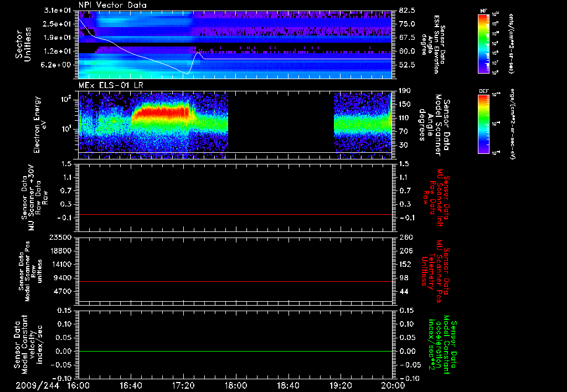Click the red MU Scanner Pos telemetry line
The width and height of the screenshot is (567, 392).
tap(235, 281)
